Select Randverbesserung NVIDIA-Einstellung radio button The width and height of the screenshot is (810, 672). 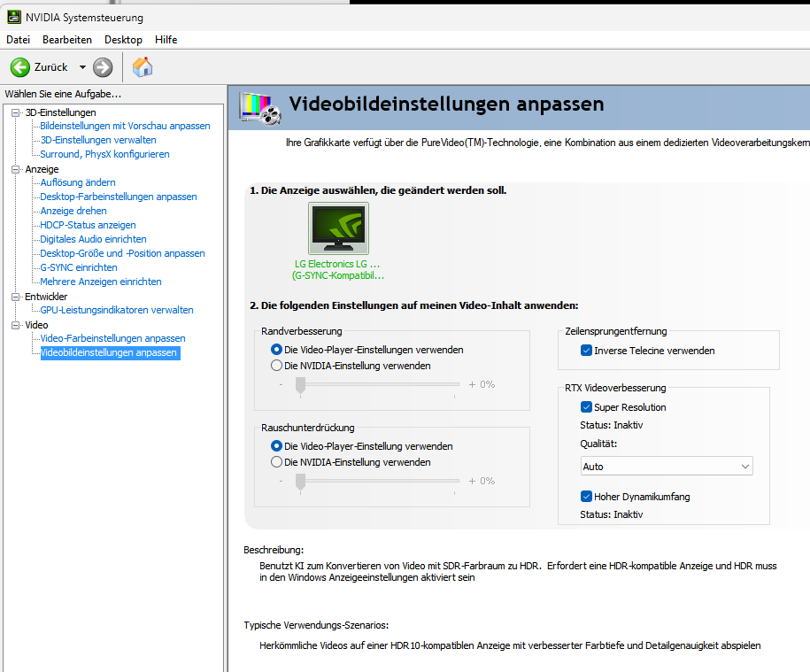pos(276,366)
